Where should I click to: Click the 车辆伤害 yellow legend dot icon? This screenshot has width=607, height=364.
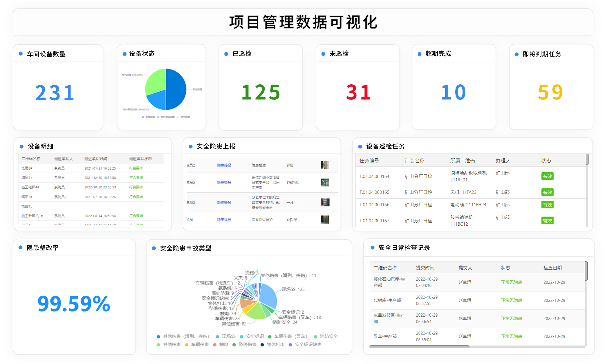(187, 345)
